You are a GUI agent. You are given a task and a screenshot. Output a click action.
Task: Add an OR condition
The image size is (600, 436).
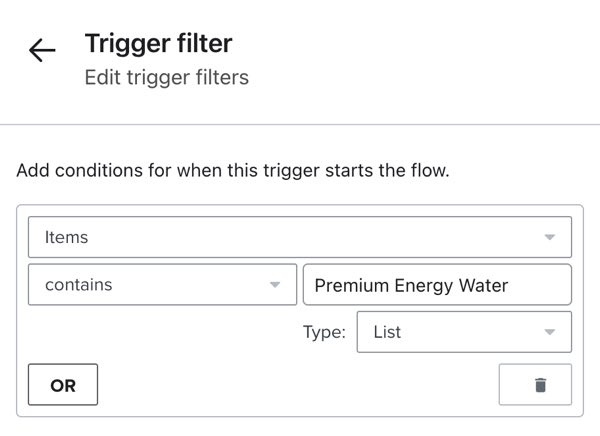tap(63, 385)
